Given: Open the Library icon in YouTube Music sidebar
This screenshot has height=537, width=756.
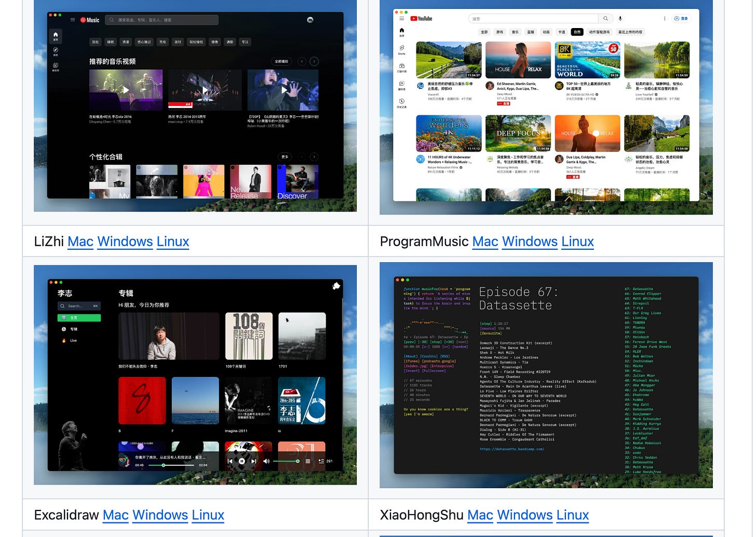Looking at the screenshot, I should pos(56,65).
